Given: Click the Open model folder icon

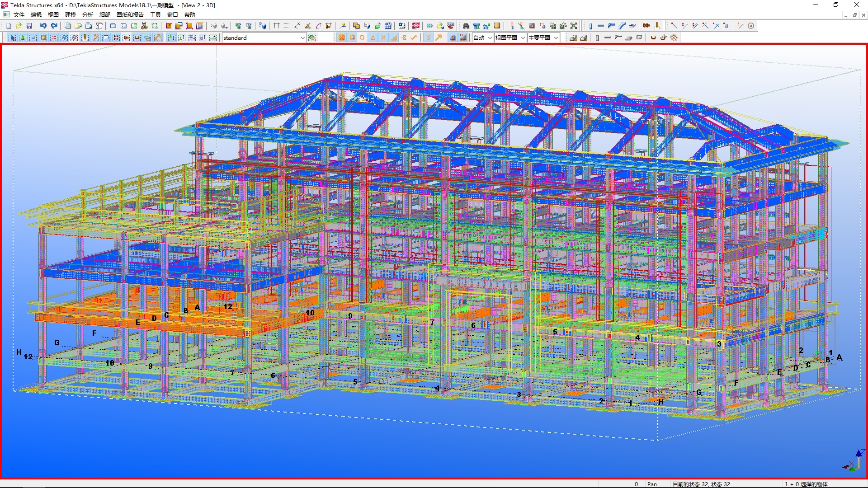Looking at the screenshot, I should coord(19,26).
